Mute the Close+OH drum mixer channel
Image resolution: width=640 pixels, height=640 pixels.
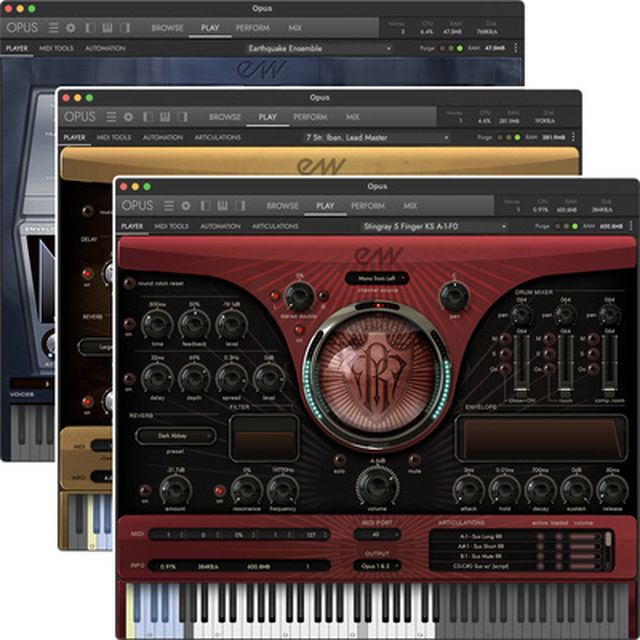tap(505, 339)
